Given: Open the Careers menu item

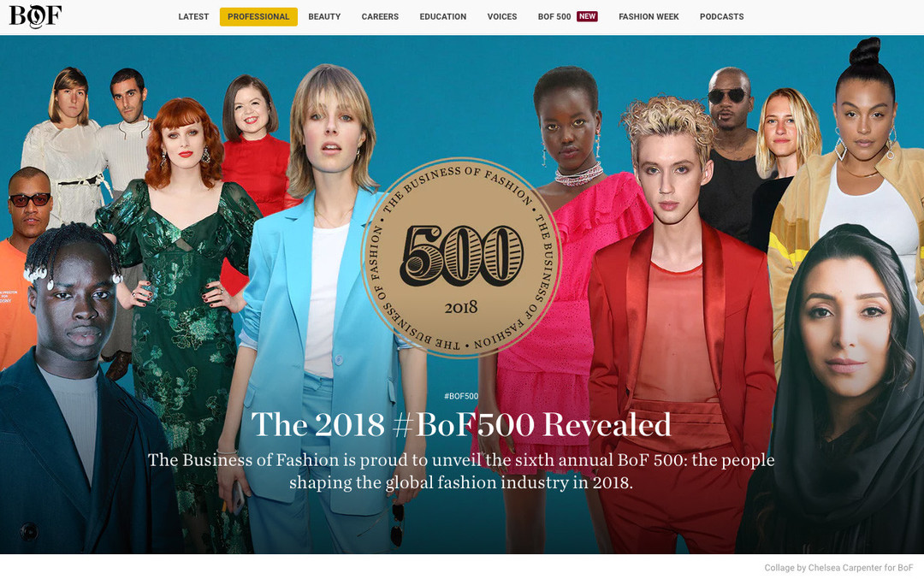Looking at the screenshot, I should (380, 16).
